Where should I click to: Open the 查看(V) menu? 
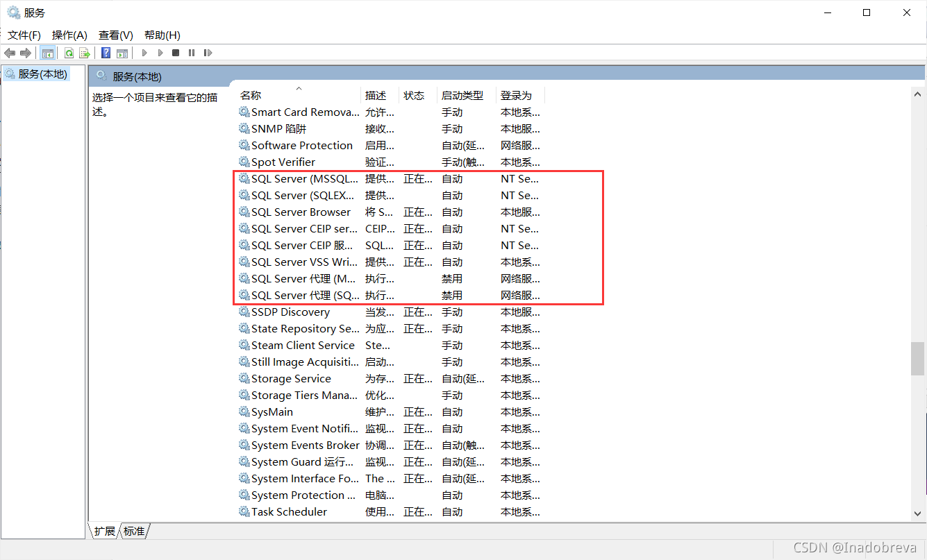click(x=116, y=35)
